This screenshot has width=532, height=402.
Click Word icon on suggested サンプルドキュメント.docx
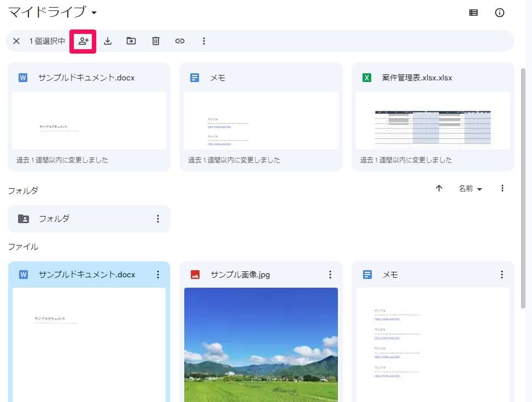coord(23,78)
